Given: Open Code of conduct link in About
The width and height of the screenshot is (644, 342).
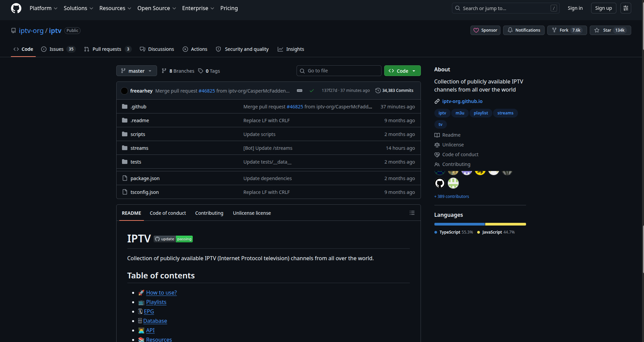Looking at the screenshot, I should point(457,155).
